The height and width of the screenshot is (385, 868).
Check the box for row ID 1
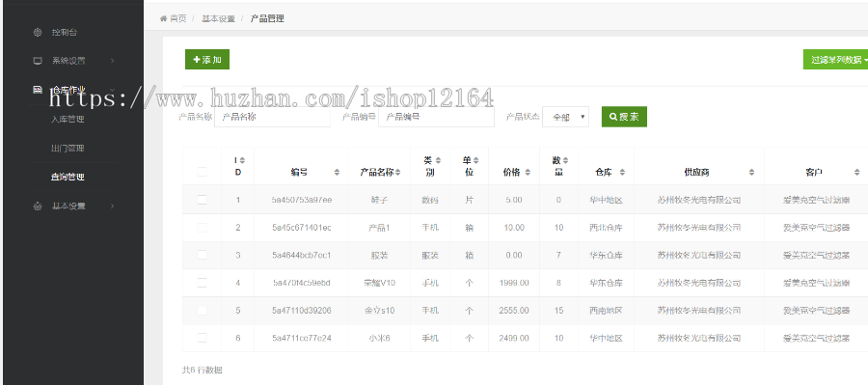(202, 200)
